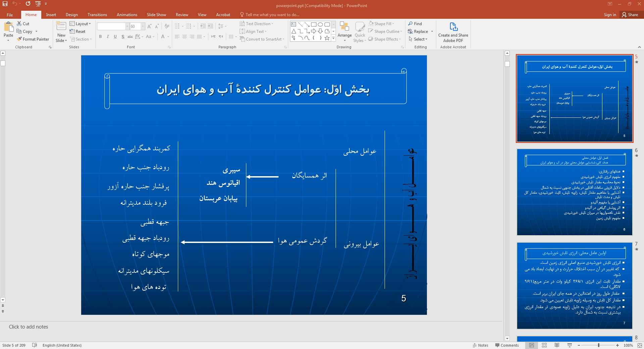644x349 pixels.
Task: Click the Sign in link
Action: (610, 15)
